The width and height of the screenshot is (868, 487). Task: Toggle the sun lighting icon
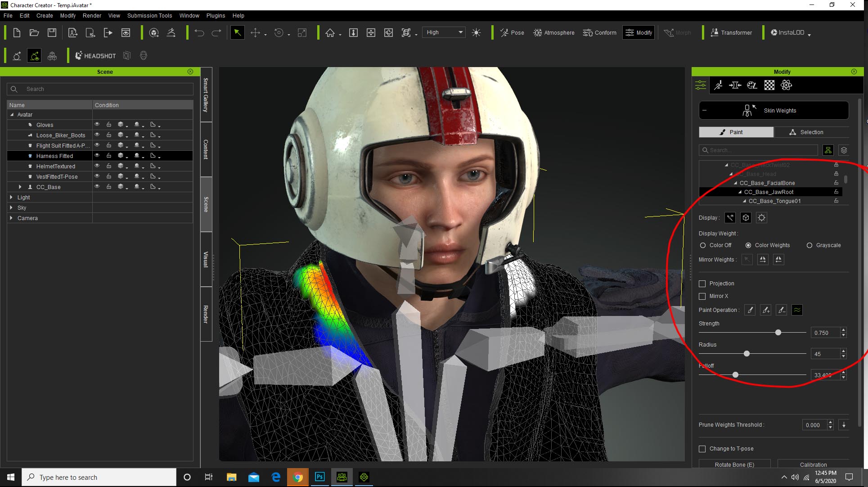[x=477, y=32]
